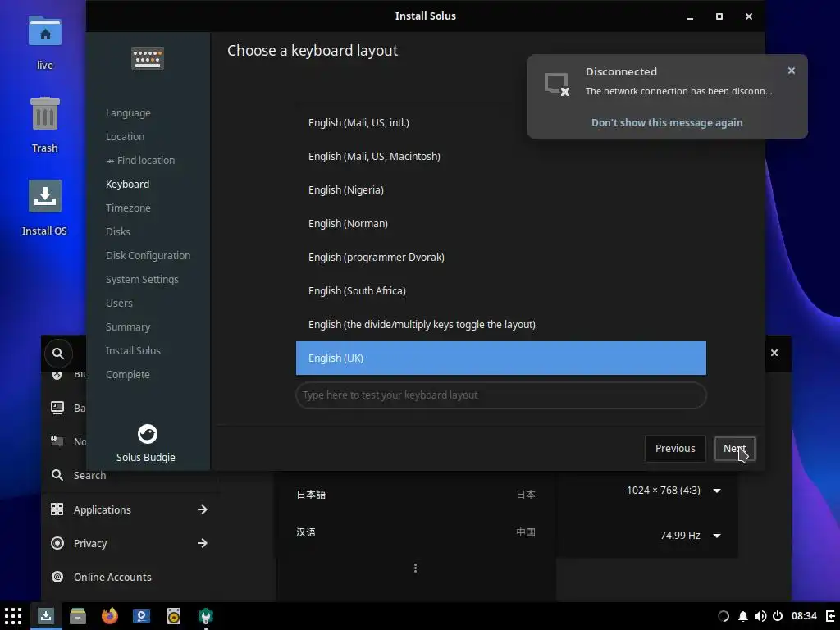Click the Bluetooth icon in Settings sidebar
Image resolution: width=840 pixels, height=630 pixels.
coord(57,375)
